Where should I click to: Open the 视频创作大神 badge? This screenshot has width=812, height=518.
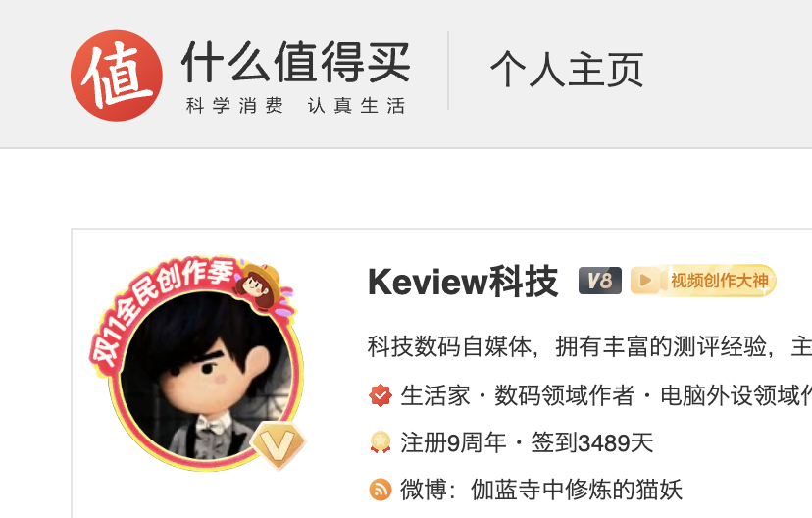coord(703,281)
